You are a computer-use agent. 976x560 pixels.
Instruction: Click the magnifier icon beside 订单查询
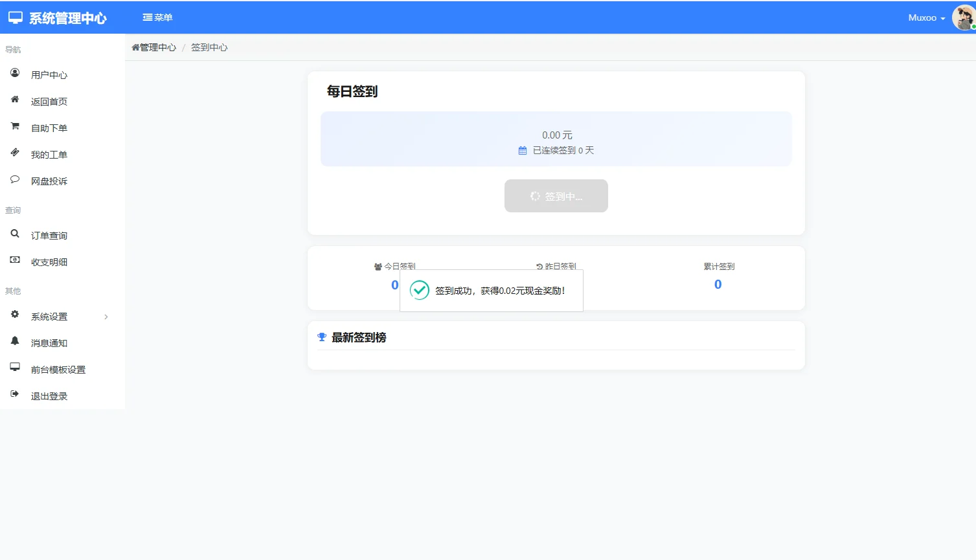14,234
